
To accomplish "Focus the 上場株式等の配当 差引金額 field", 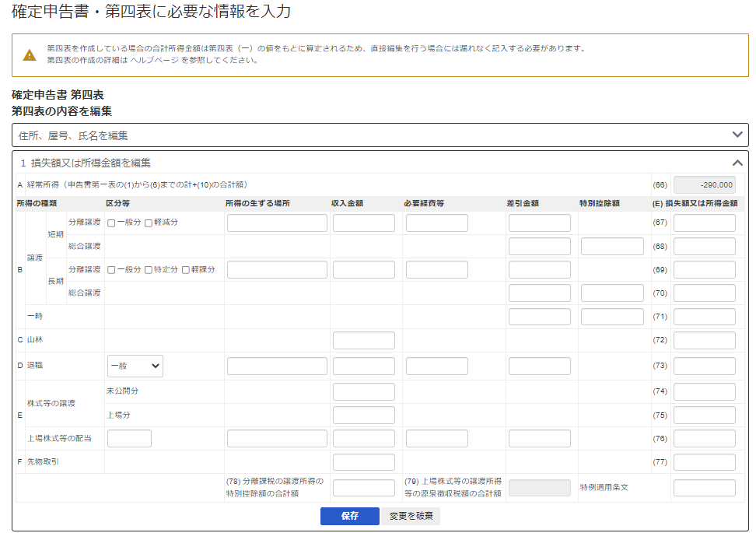I will click(x=540, y=438).
